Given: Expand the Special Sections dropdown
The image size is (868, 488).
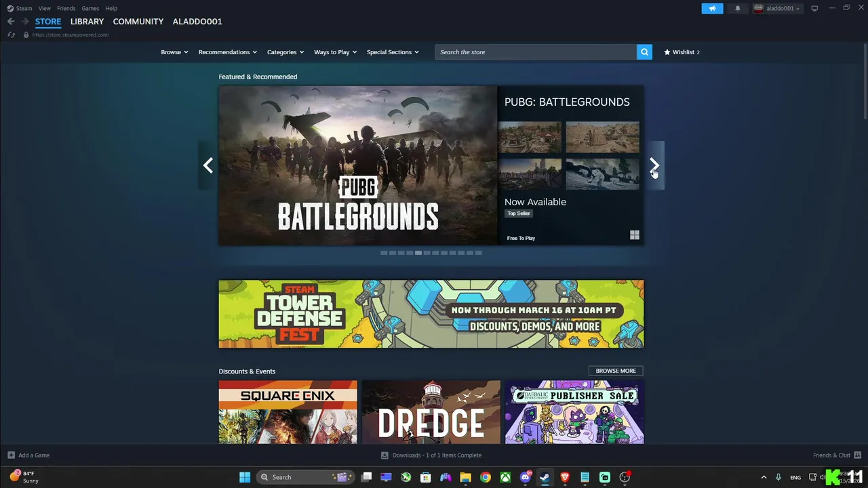Looking at the screenshot, I should pyautogui.click(x=393, y=52).
